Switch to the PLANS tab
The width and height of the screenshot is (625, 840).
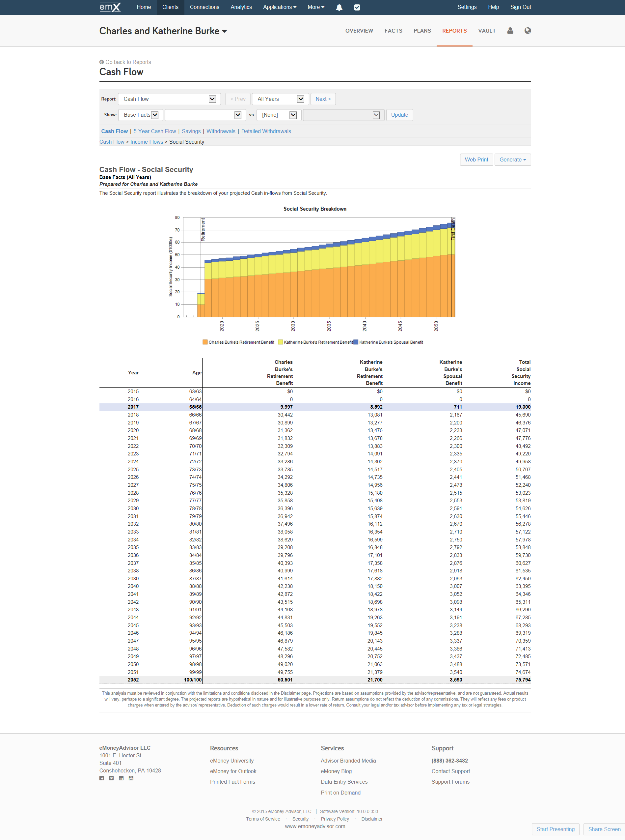422,31
